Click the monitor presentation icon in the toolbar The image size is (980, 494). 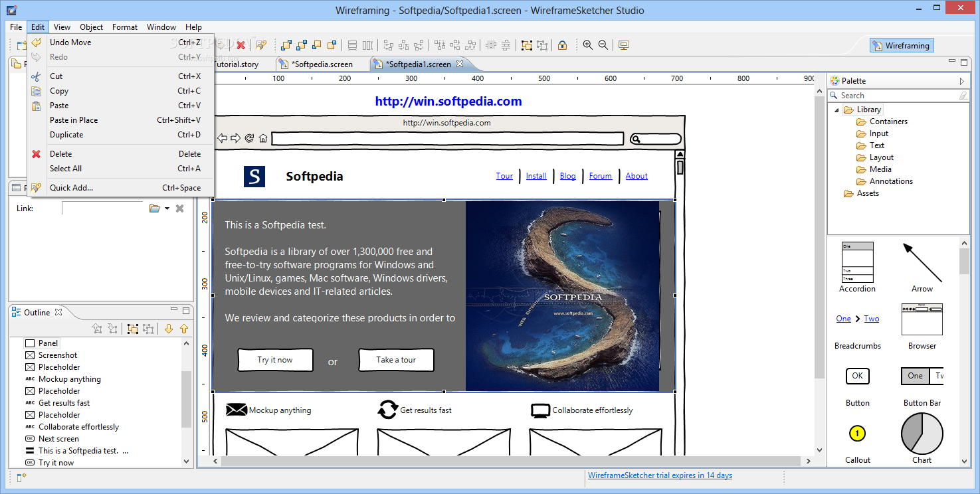623,45
